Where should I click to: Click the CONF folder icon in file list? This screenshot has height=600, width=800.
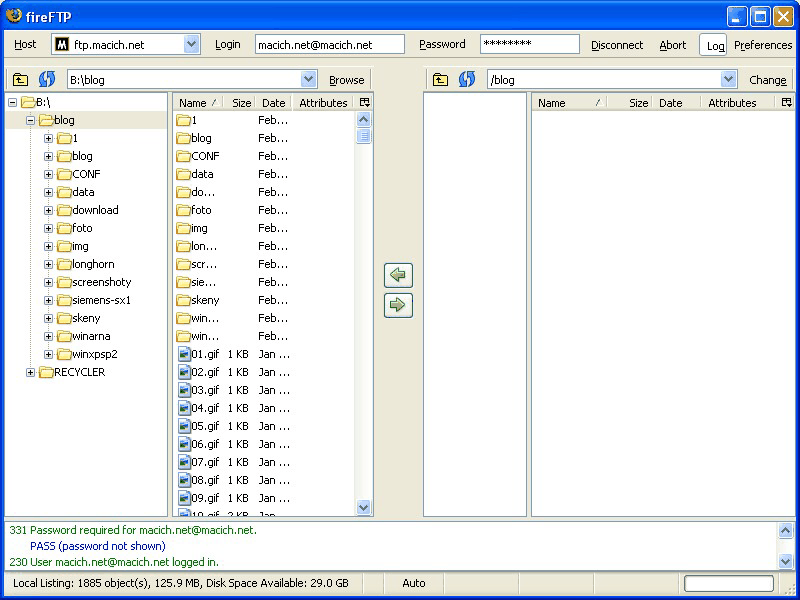183,157
